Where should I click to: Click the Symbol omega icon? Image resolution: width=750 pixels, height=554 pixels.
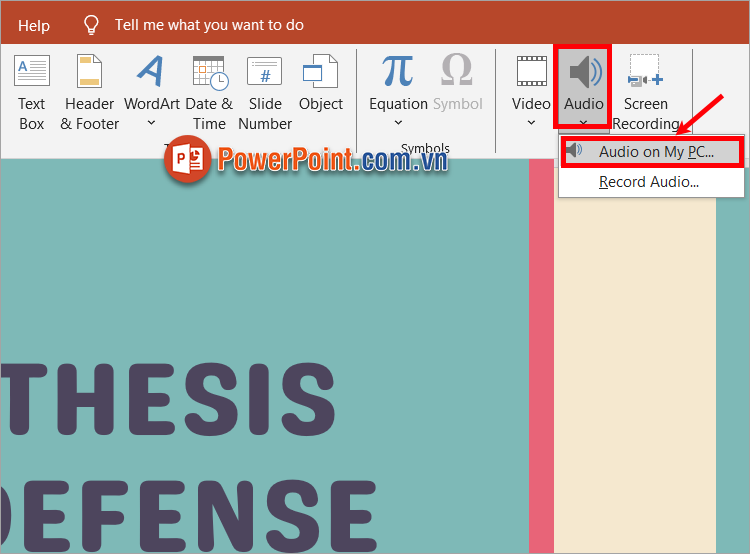point(457,72)
